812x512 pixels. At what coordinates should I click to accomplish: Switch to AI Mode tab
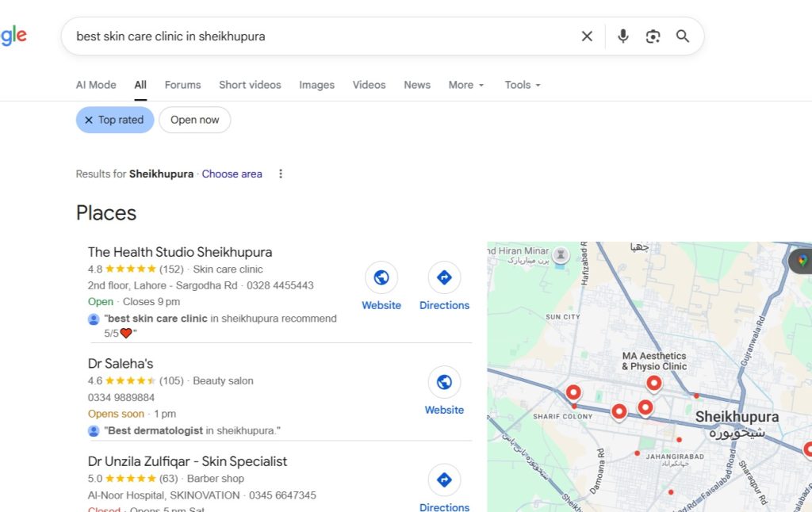96,85
